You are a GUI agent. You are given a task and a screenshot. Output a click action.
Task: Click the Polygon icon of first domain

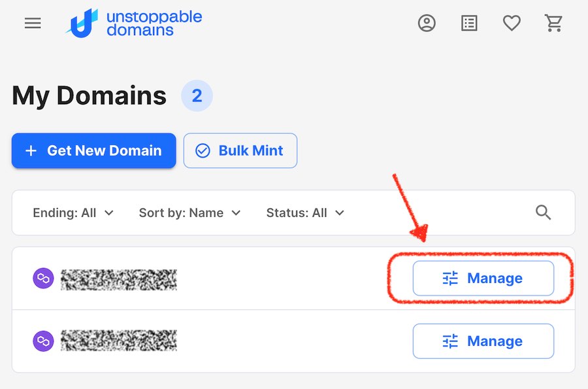[x=44, y=279]
